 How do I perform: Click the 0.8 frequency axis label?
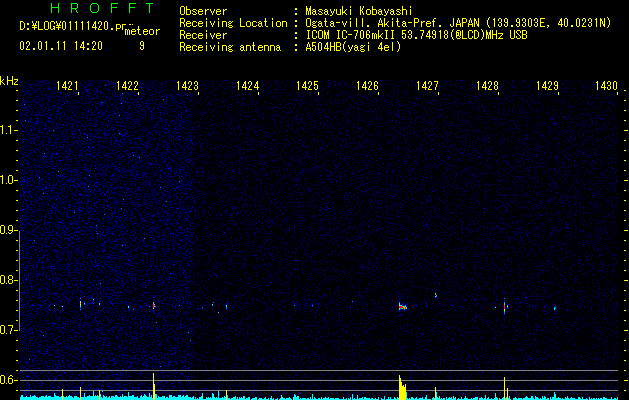tap(9, 280)
